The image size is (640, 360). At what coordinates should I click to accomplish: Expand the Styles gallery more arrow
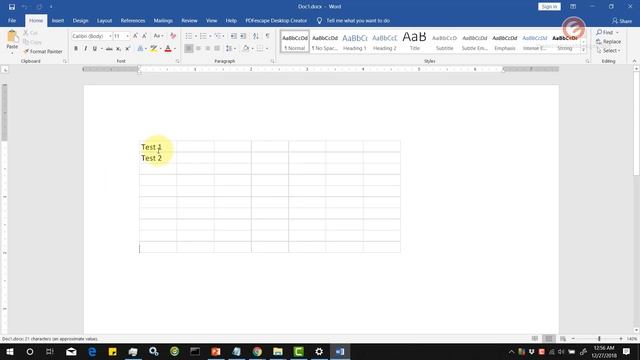583,49
